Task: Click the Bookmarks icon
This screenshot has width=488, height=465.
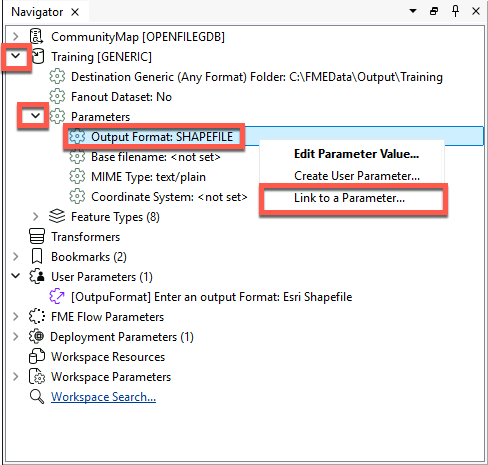Action: [x=37, y=256]
